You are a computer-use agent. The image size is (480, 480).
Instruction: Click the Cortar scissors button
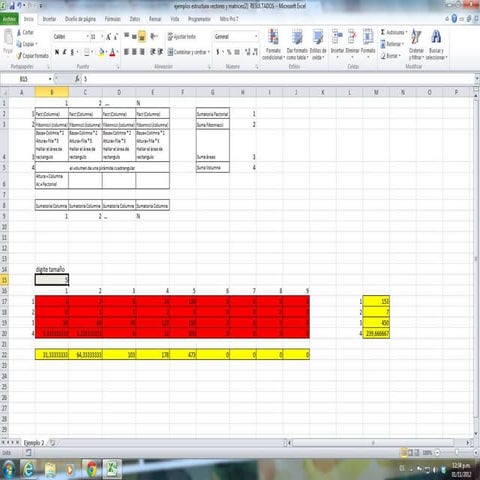[x=25, y=32]
